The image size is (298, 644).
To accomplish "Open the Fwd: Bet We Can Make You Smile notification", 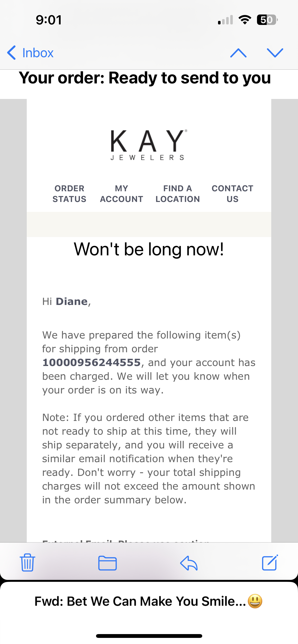I will tap(149, 602).
